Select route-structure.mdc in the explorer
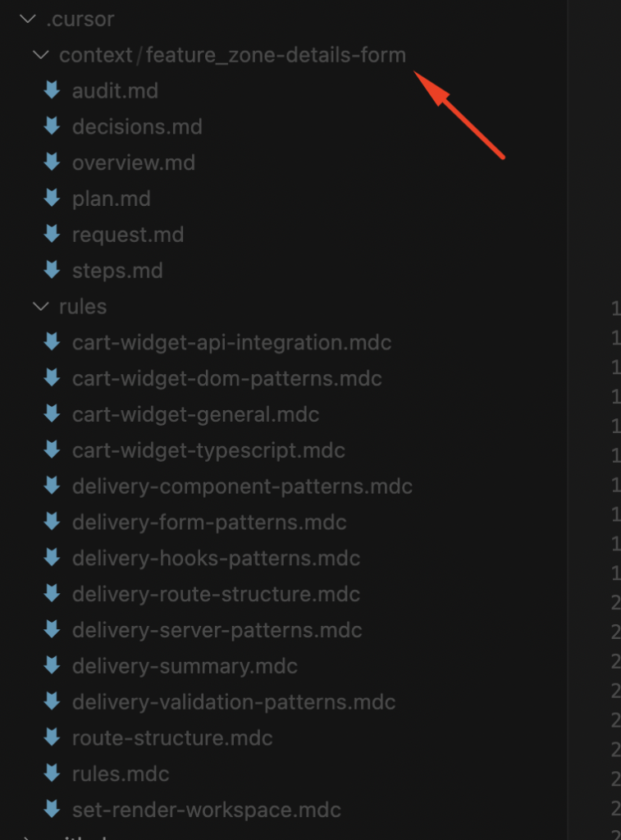Screen dimensions: 621x840 coord(172,738)
